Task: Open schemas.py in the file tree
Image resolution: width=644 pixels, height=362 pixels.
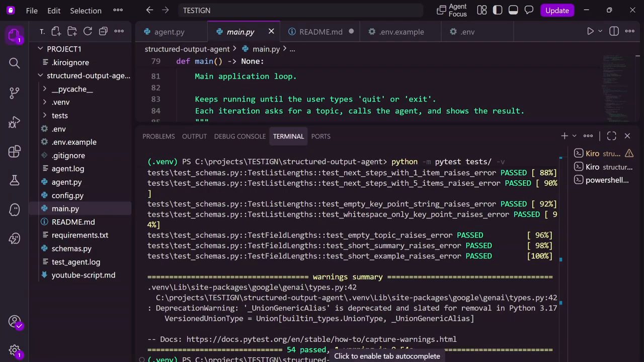Action: pyautogui.click(x=71, y=248)
